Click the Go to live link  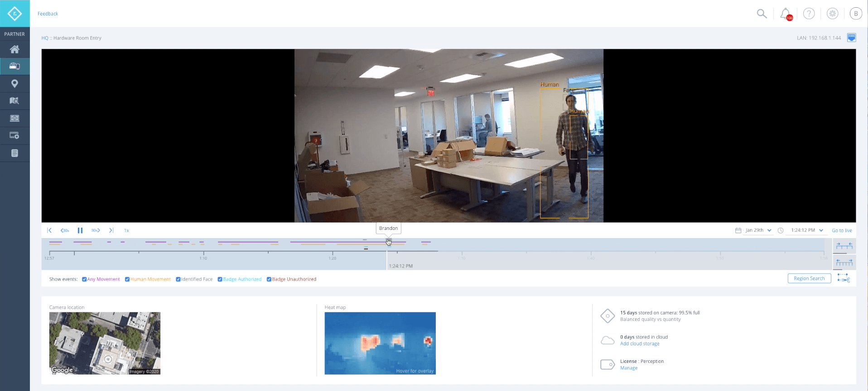pos(842,230)
